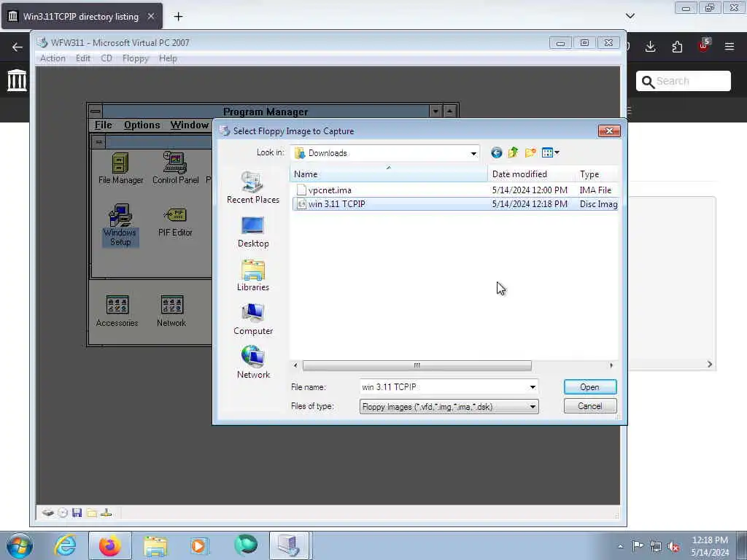Screen dimensions: 747x560
Task: Select the File Manager icon
Action: click(x=120, y=168)
